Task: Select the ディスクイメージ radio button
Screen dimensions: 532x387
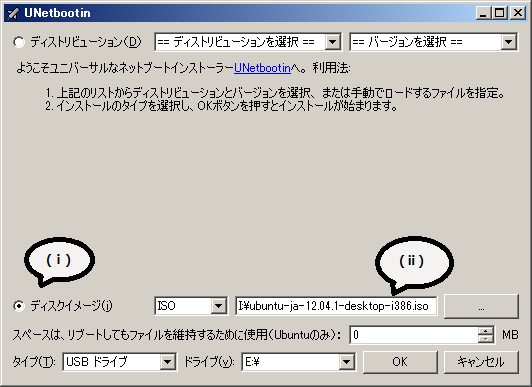Action: [19, 306]
